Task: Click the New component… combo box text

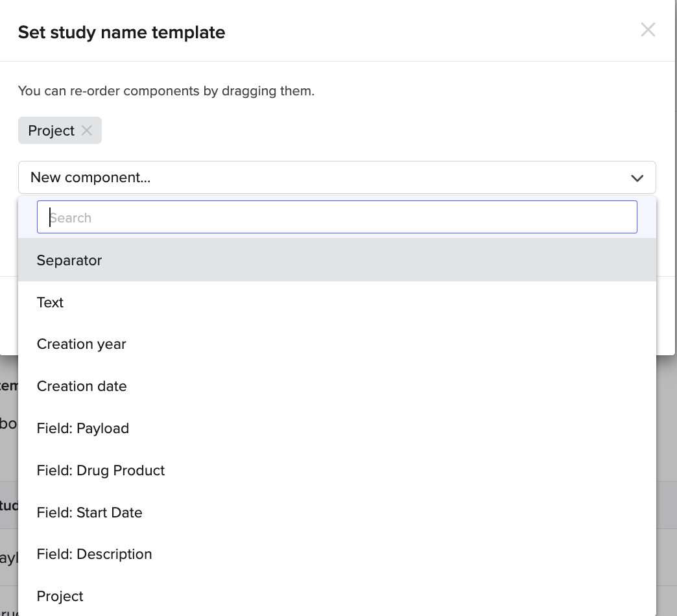Action: click(91, 178)
